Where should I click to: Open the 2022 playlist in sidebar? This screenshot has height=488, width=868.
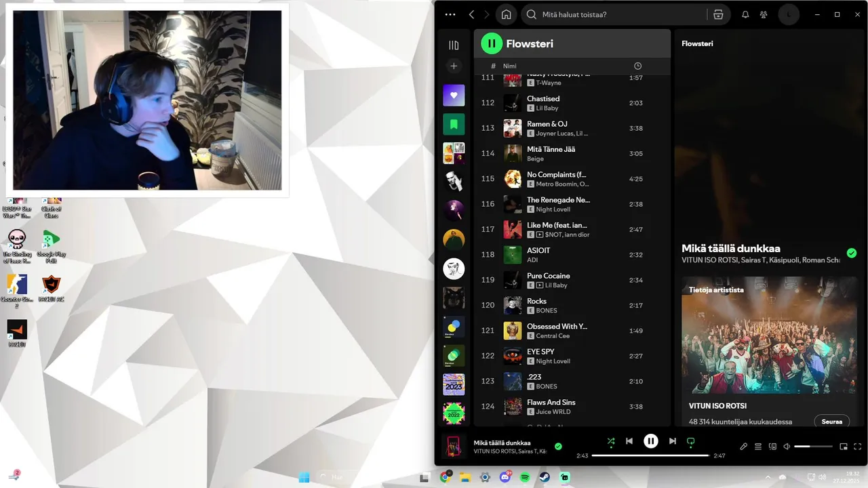454,413
